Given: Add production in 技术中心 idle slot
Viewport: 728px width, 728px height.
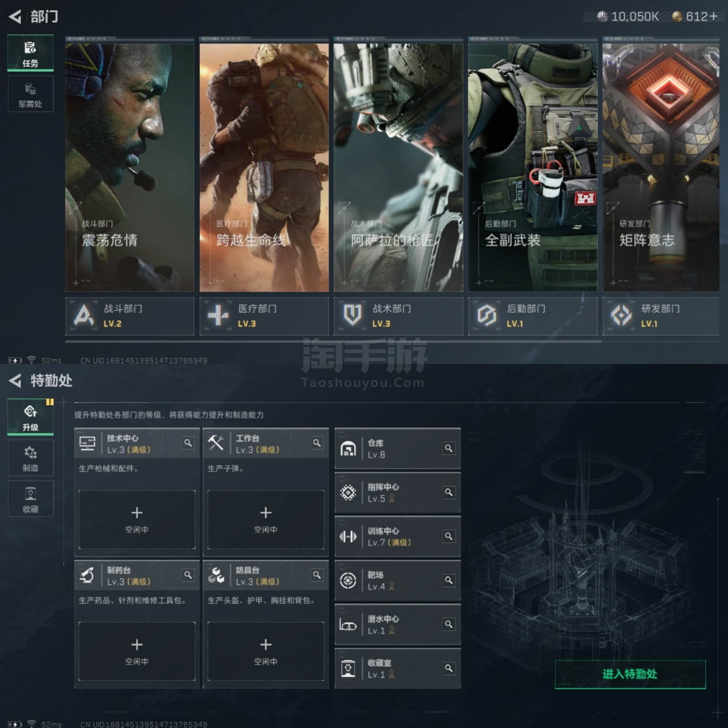Looking at the screenshot, I should point(137,519).
